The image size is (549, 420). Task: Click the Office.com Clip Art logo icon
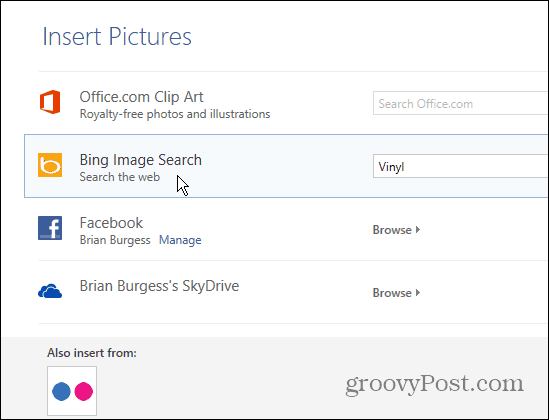pyautogui.click(x=50, y=102)
